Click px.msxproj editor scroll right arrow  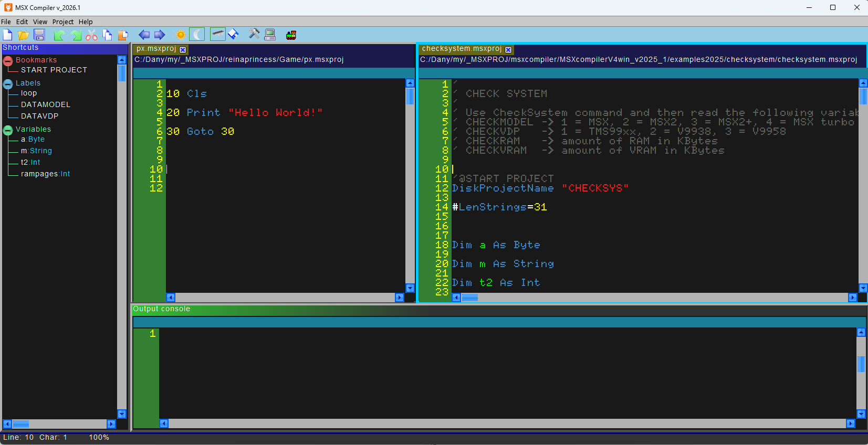(400, 298)
